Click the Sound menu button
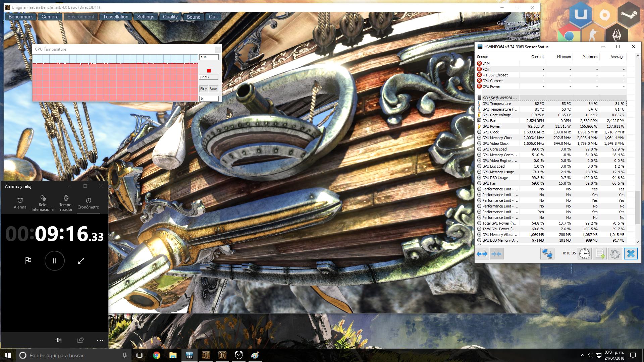This screenshot has height=362, width=644. point(194,17)
